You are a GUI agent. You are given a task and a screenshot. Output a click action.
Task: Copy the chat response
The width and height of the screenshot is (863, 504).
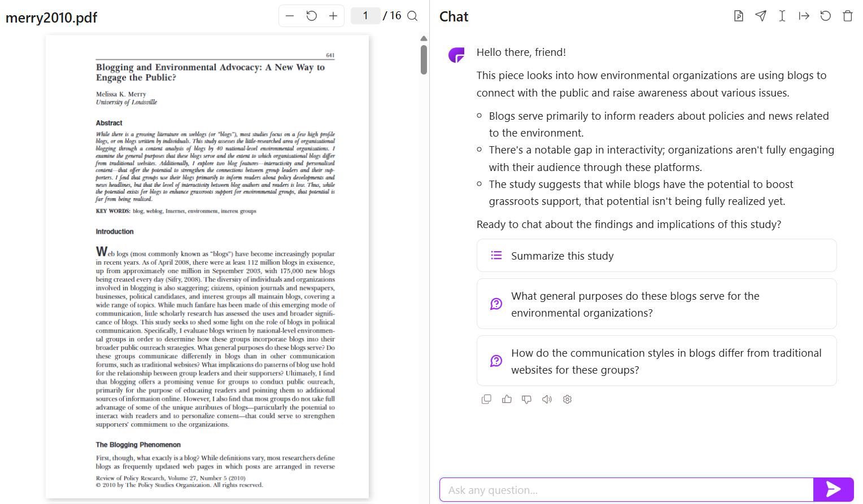click(486, 399)
